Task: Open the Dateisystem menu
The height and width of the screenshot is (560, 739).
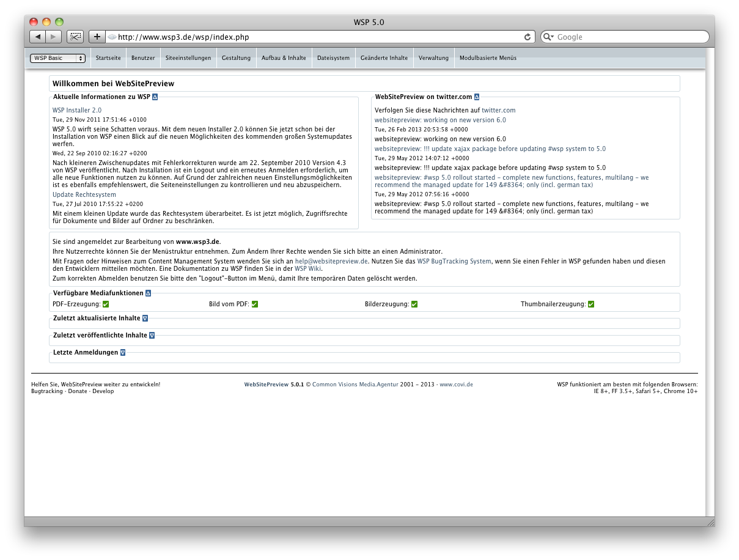Action: click(x=333, y=58)
